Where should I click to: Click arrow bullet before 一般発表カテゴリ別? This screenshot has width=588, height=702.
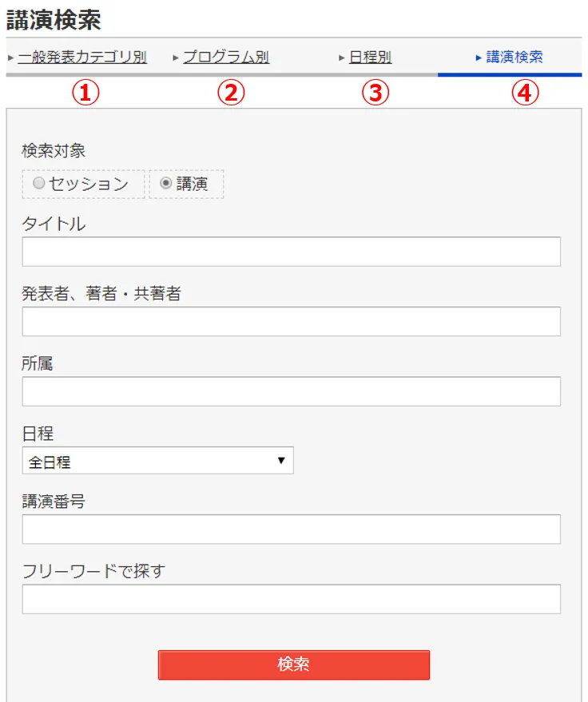pos(10,58)
